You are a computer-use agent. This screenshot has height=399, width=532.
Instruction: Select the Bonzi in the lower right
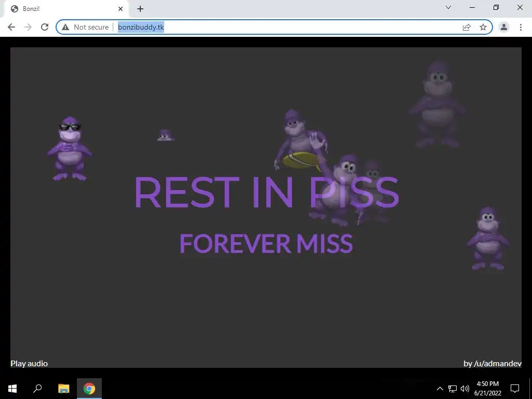488,239
